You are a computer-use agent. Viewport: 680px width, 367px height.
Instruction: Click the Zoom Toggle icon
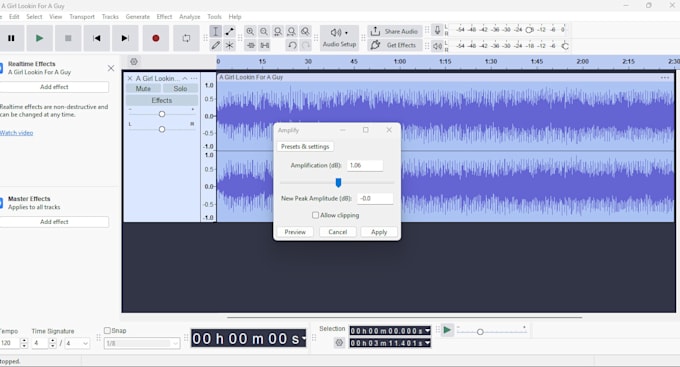pyautogui.click(x=305, y=31)
